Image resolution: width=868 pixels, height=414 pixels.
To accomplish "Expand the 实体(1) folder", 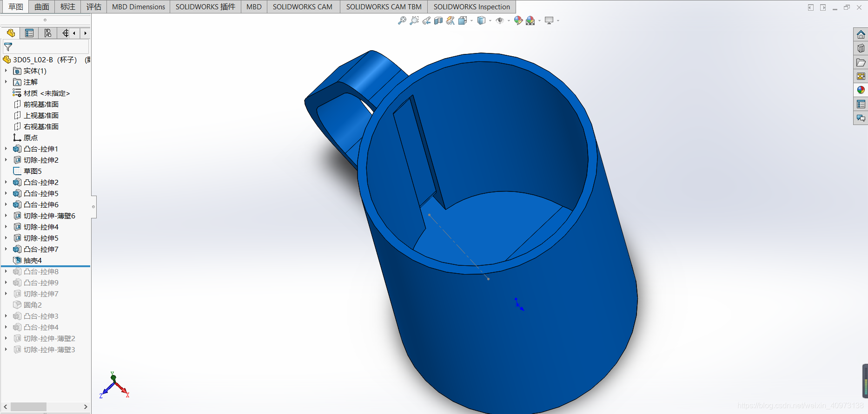I will [x=6, y=71].
